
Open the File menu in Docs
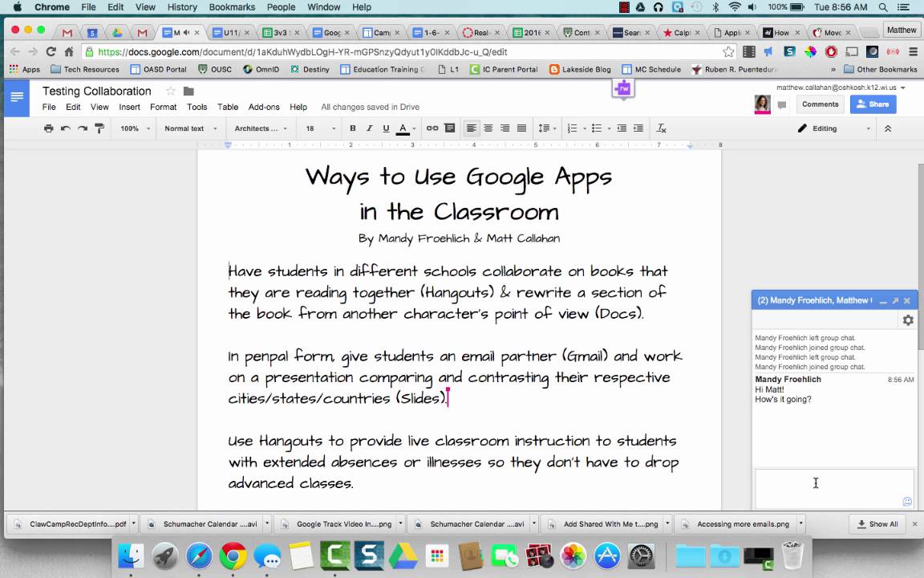[49, 107]
